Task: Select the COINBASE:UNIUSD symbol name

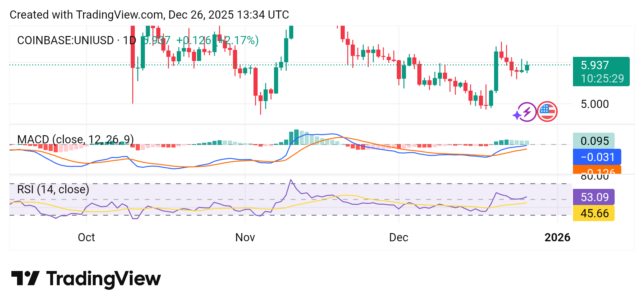Action: coord(66,40)
